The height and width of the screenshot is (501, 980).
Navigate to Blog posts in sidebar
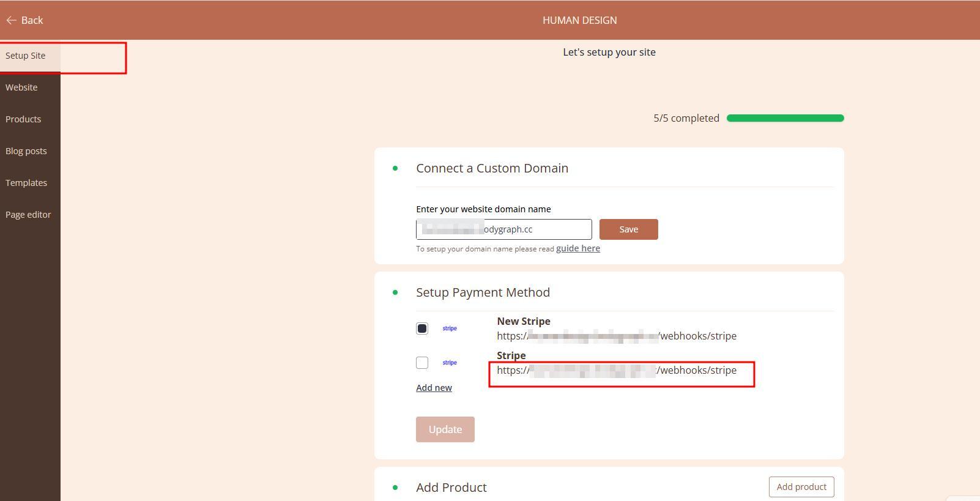(26, 151)
